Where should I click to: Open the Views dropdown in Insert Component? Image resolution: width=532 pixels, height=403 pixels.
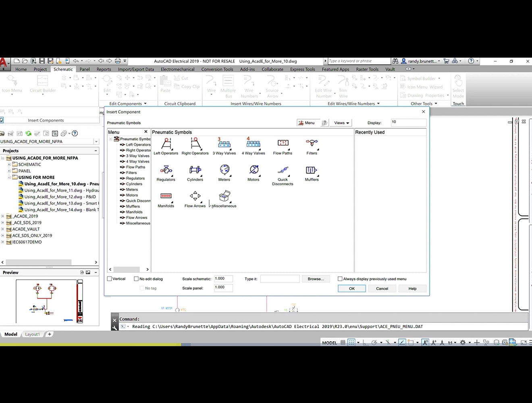point(341,123)
